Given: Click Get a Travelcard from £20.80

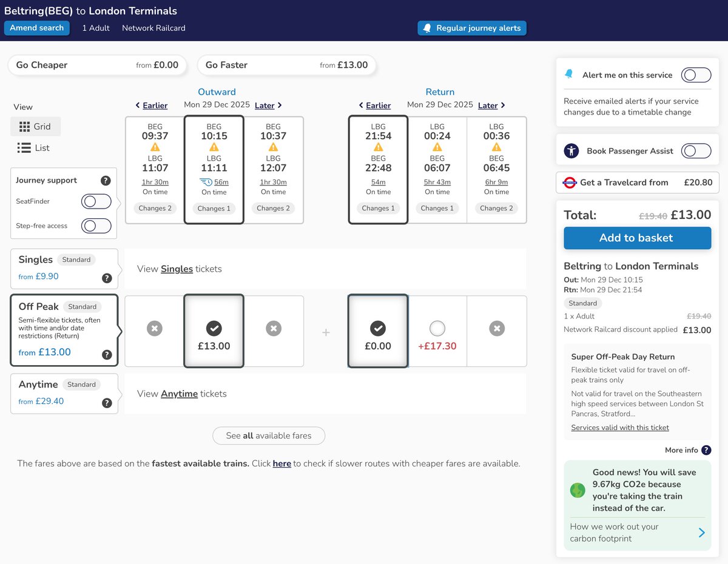Looking at the screenshot, I should tap(637, 182).
